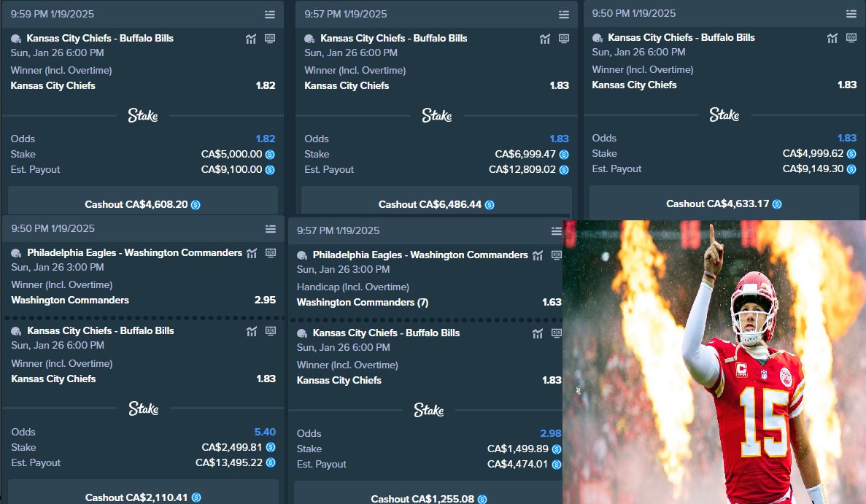866x504 pixels.
Task: Open menu on the CA$6,999.47 stake bet slip
Action: click(563, 15)
